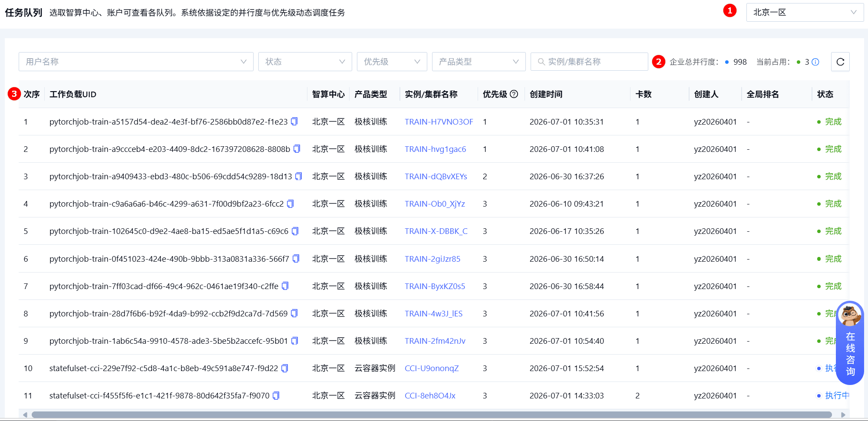Open the 在线咨询 chat widget
This screenshot has height=421, width=868.
[850, 343]
